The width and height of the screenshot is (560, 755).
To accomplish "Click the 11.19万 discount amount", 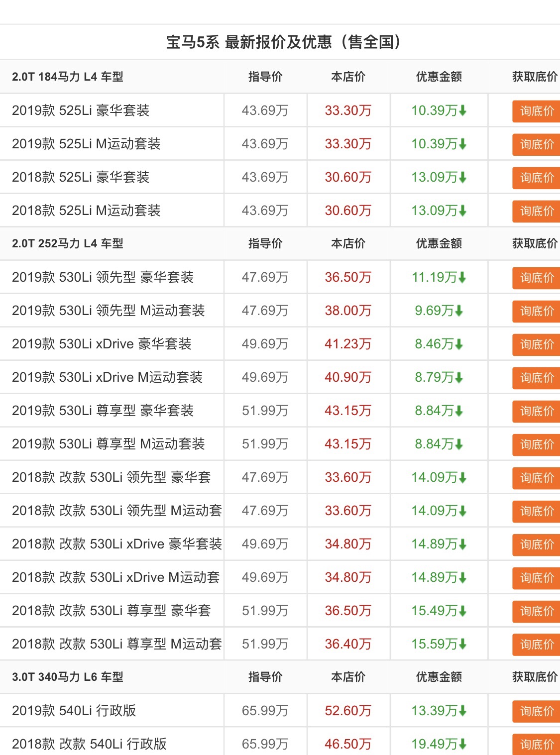I will pos(439,277).
